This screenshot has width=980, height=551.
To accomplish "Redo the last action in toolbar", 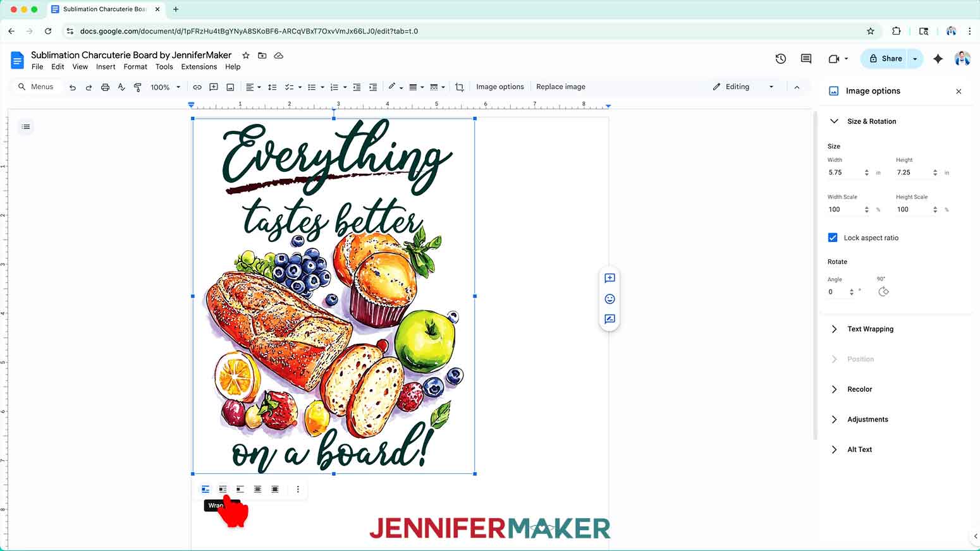I will pyautogui.click(x=89, y=87).
